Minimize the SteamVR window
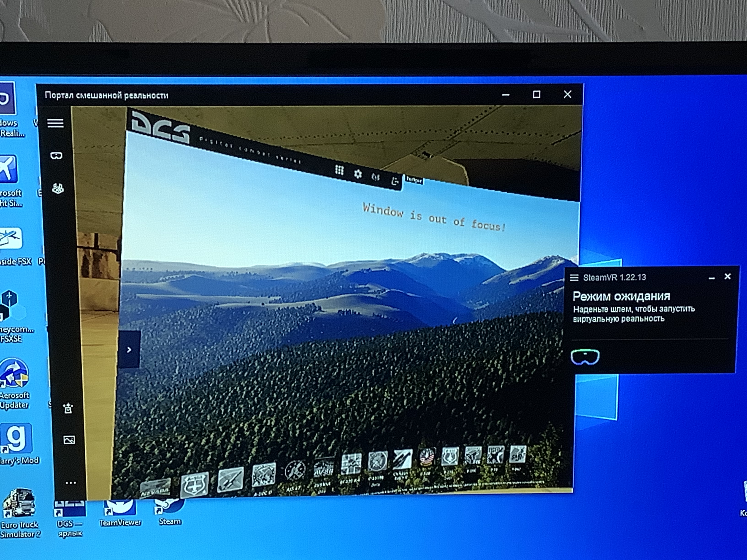The image size is (747, 560). (x=712, y=278)
